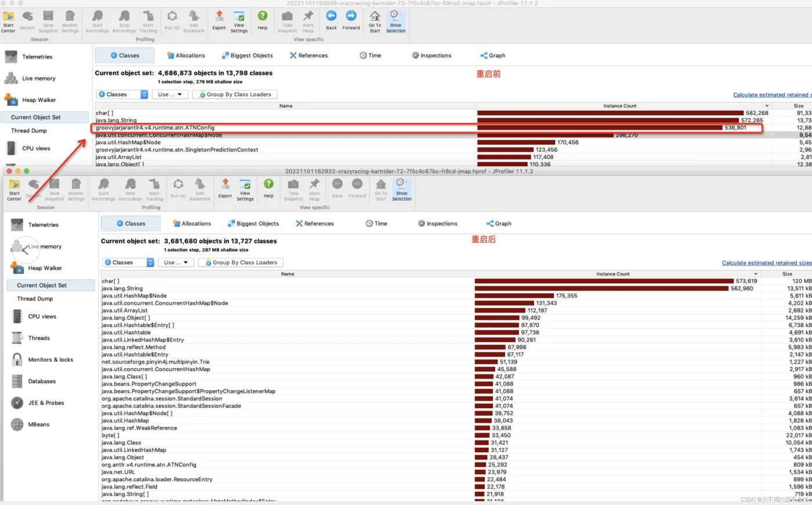Screen dimensions: 812x505
Task: Open Monitors & locks in bottom sidebar
Action: [x=50, y=359]
